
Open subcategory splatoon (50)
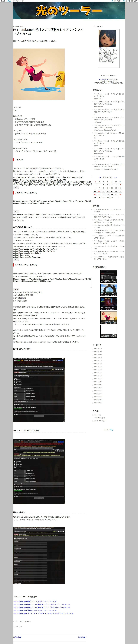coord(100,418)
